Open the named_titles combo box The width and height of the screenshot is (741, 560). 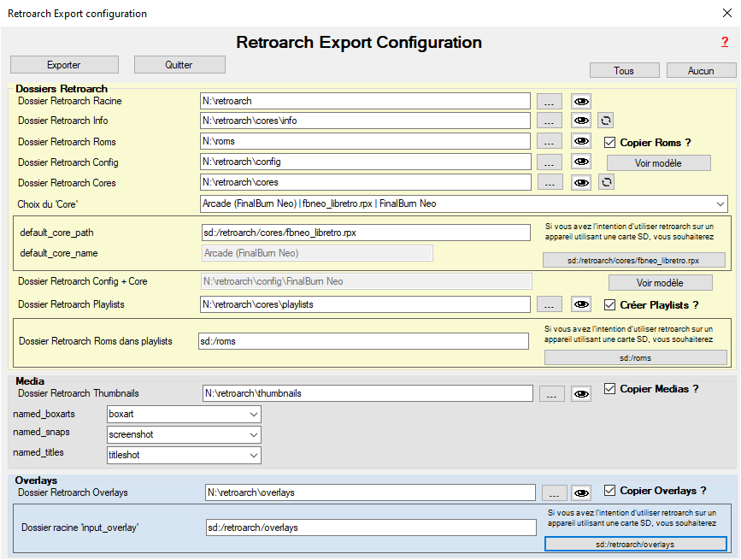pos(184,456)
